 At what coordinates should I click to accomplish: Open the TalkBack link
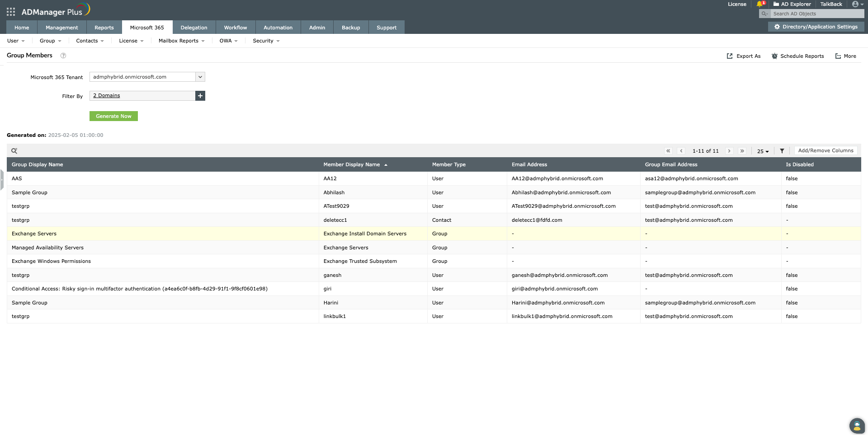(x=831, y=4)
